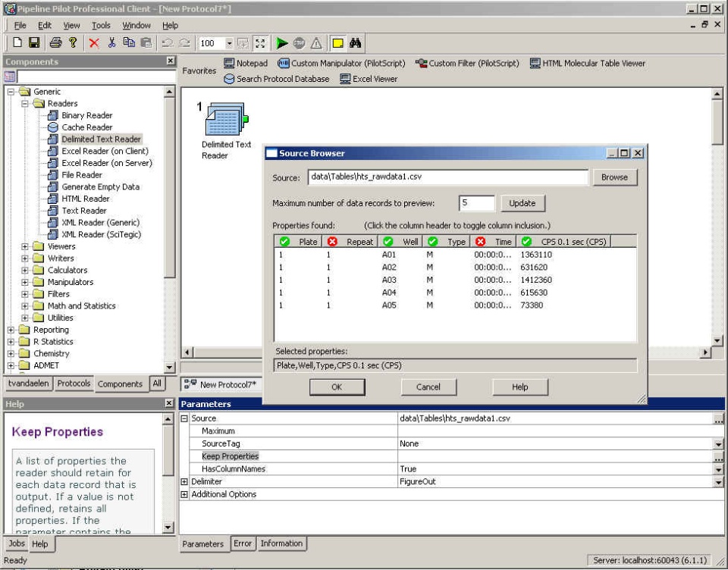Click the binoculars Find icon
The width and height of the screenshot is (728, 570).
point(355,43)
